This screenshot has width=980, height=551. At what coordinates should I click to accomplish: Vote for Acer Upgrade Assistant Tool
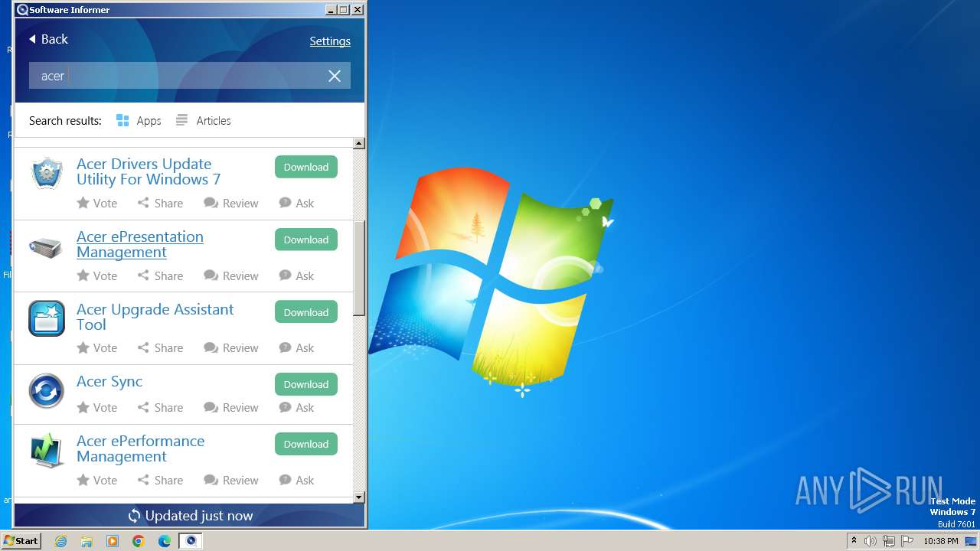click(97, 347)
